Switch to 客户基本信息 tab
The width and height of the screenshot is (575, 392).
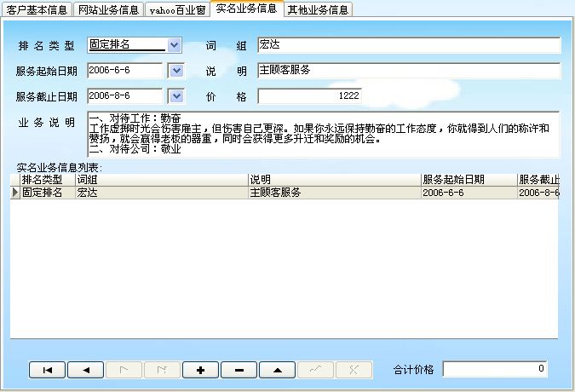point(37,10)
